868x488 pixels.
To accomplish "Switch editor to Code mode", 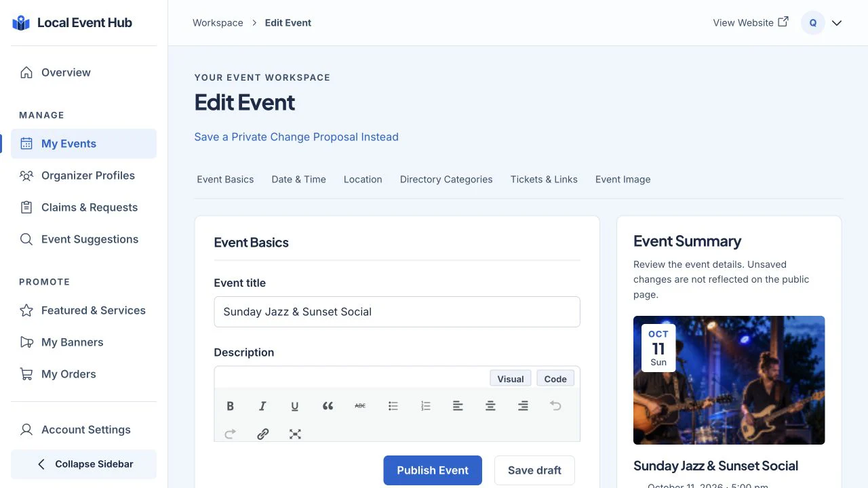I will coord(555,379).
